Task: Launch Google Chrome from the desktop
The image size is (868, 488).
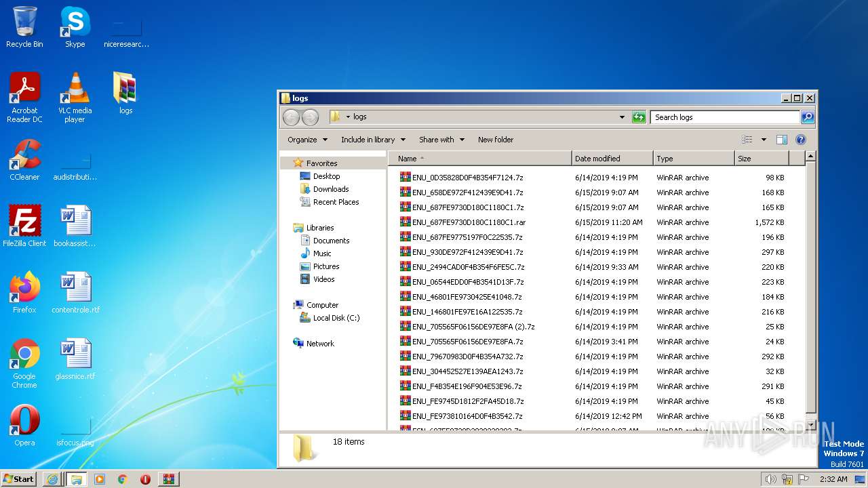Action: pyautogui.click(x=24, y=364)
